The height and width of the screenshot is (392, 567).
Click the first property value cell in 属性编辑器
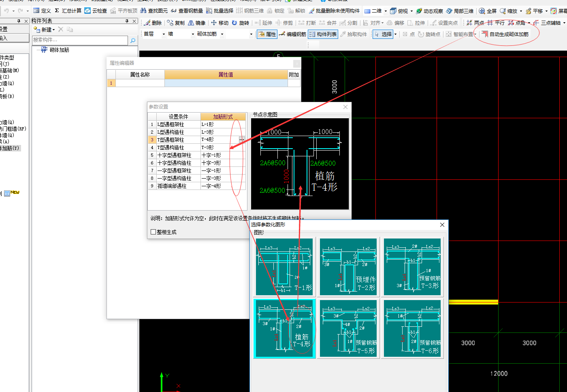226,83
